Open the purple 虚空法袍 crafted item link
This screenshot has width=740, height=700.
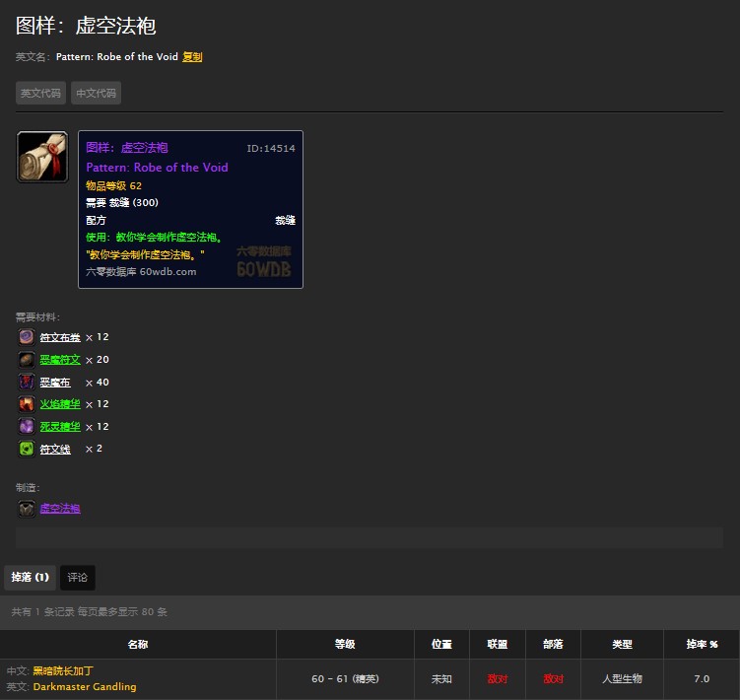pos(60,509)
